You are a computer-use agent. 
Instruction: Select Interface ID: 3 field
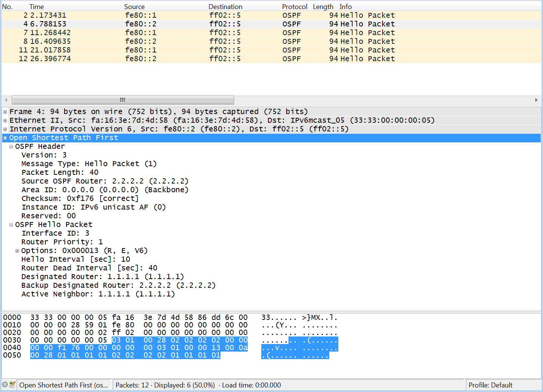click(x=56, y=233)
